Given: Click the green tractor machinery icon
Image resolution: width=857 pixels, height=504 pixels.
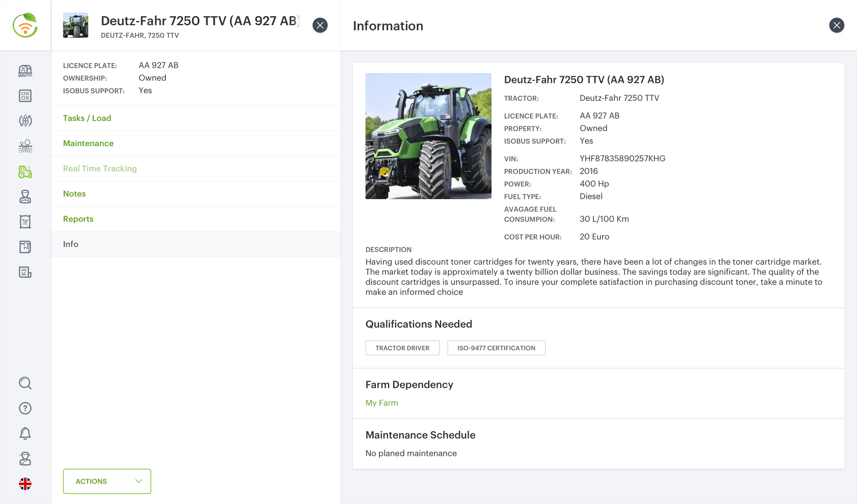Looking at the screenshot, I should 25,171.
